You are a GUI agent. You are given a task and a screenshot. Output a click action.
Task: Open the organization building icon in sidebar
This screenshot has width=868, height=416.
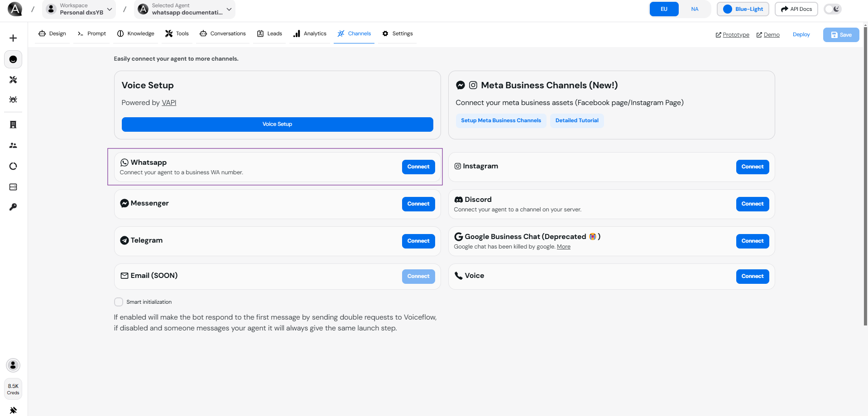pyautogui.click(x=13, y=125)
